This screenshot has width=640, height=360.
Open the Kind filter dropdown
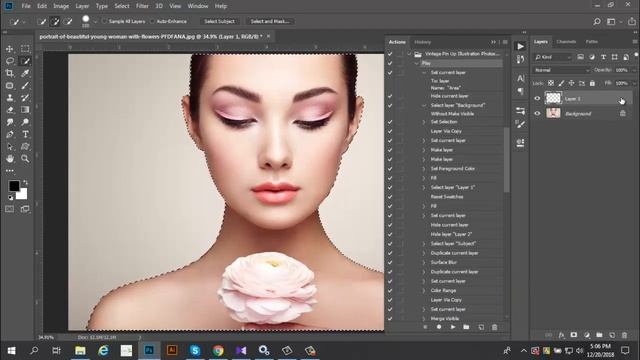tap(553, 57)
